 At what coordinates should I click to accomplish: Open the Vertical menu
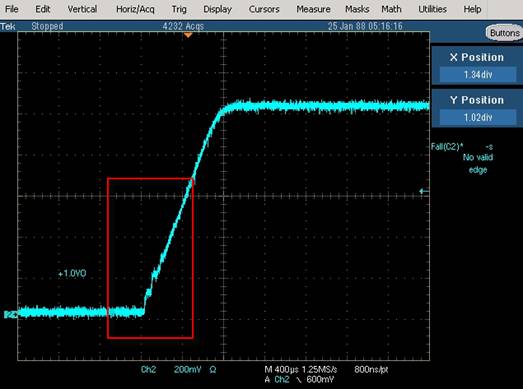click(82, 9)
